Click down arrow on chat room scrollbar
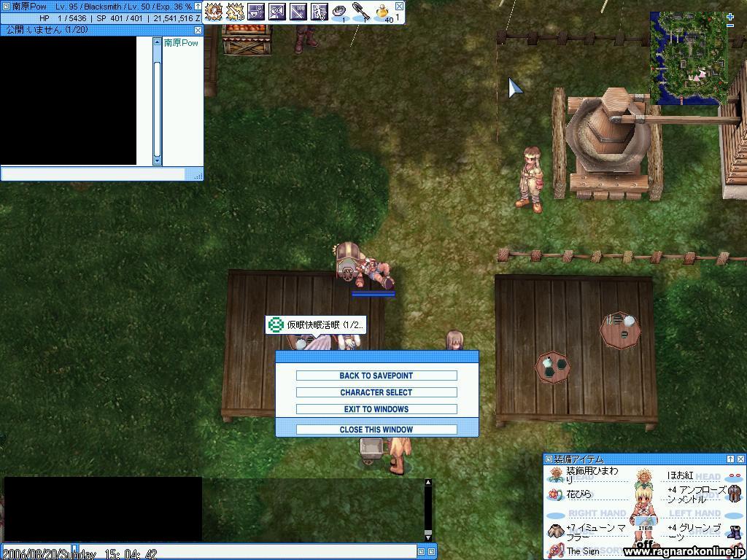 (x=158, y=161)
